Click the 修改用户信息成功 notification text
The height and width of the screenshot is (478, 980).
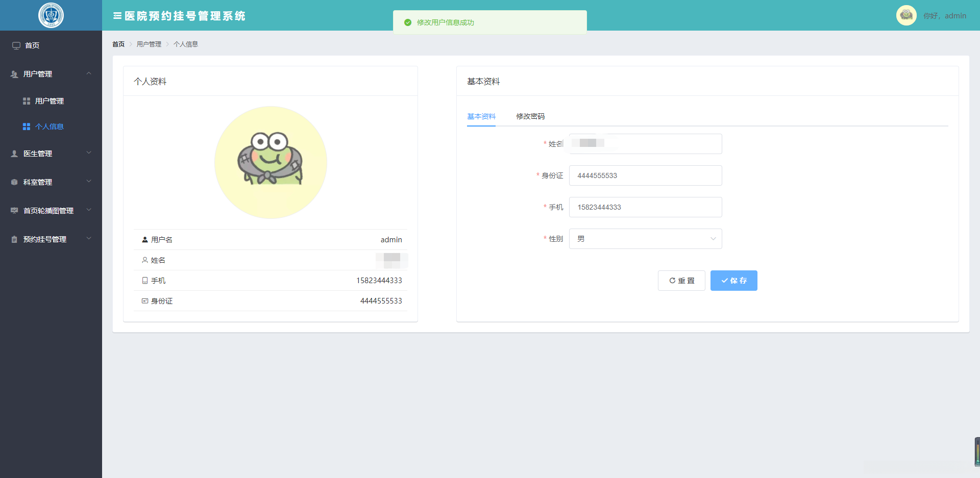446,22
